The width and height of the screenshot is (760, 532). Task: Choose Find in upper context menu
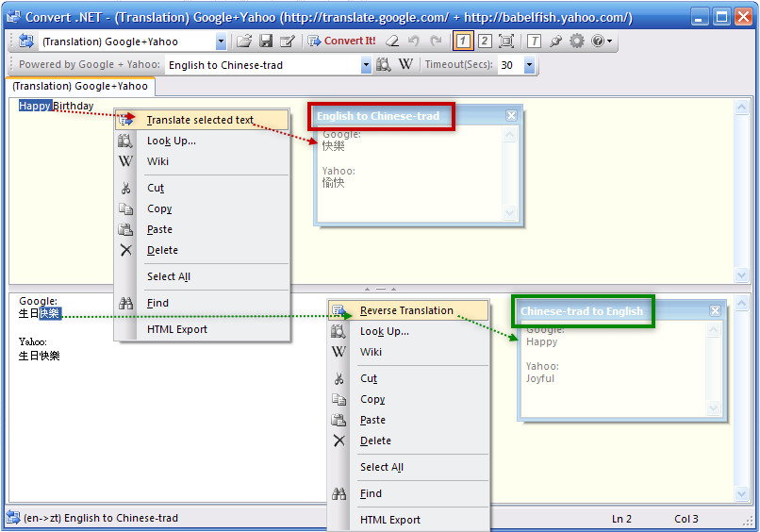click(x=202, y=303)
